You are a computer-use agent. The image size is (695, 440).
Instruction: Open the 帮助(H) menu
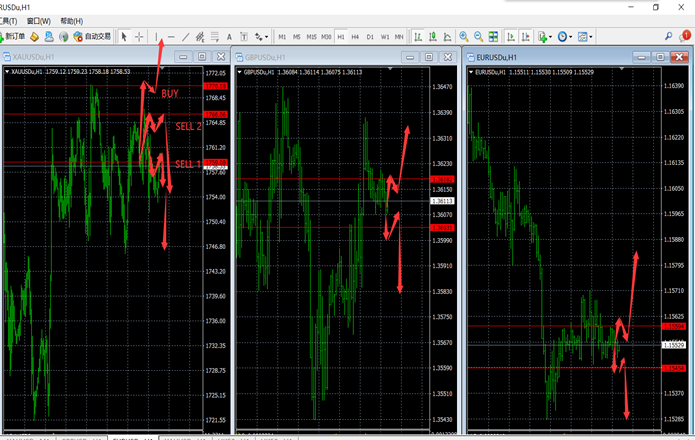pyautogui.click(x=72, y=20)
